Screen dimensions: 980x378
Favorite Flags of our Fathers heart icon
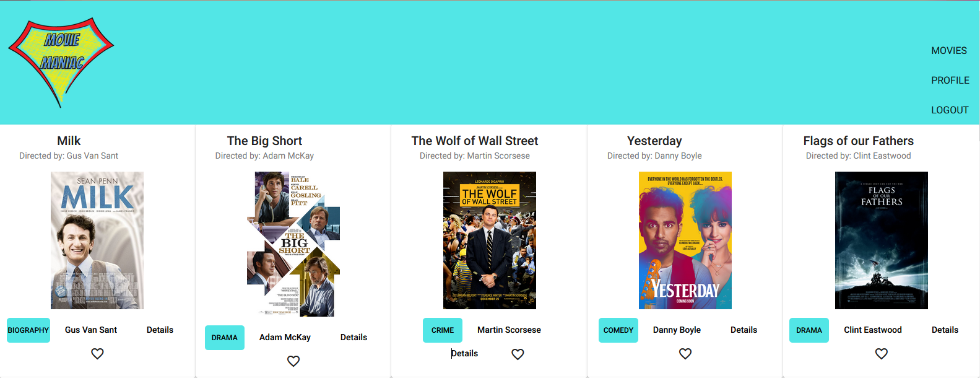(x=882, y=354)
